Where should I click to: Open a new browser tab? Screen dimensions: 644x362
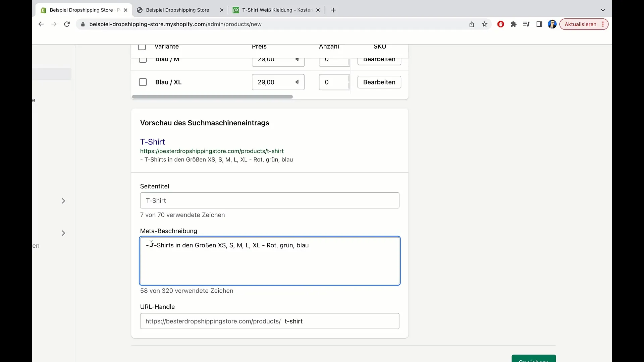pos(333,10)
